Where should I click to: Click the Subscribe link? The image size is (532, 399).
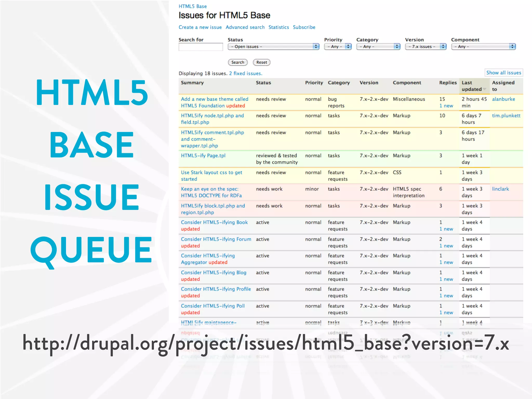point(304,27)
